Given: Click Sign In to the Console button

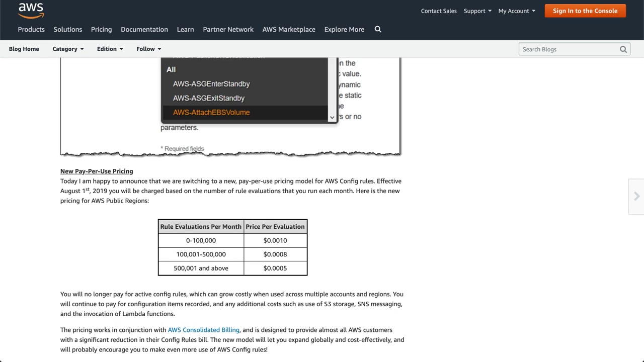Looking at the screenshot, I should coord(585,11).
